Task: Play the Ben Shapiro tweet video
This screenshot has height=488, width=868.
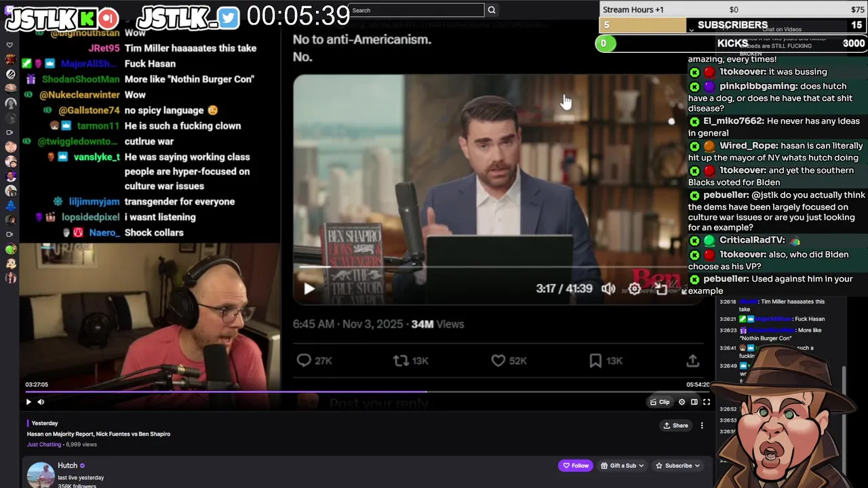Action: point(309,289)
